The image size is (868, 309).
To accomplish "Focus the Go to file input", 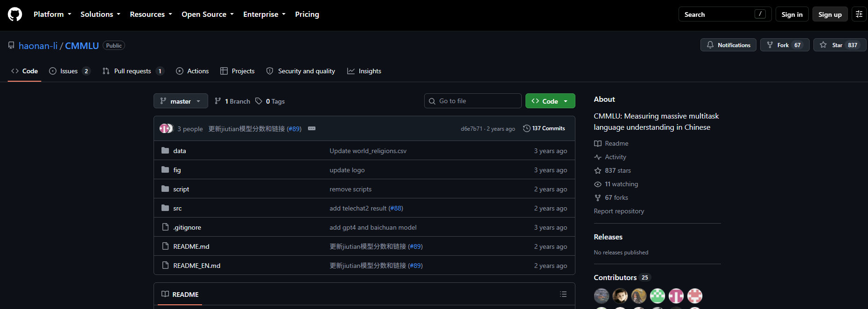I will pos(473,101).
